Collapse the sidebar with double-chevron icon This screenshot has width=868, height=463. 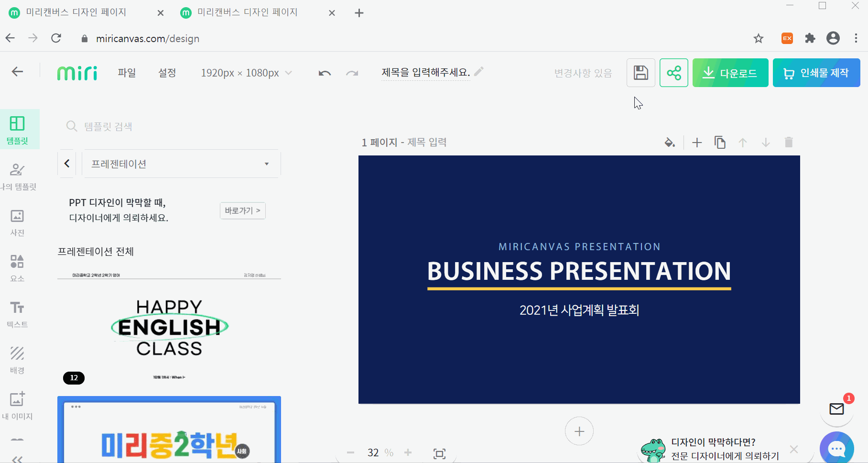coord(17,459)
